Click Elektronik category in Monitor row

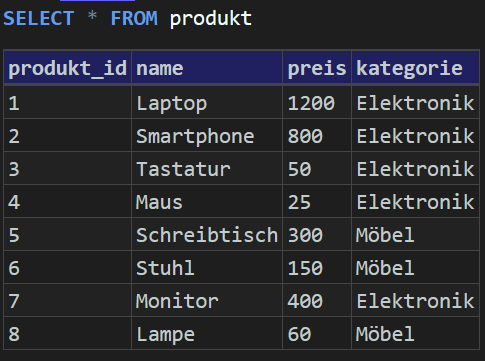tap(416, 301)
